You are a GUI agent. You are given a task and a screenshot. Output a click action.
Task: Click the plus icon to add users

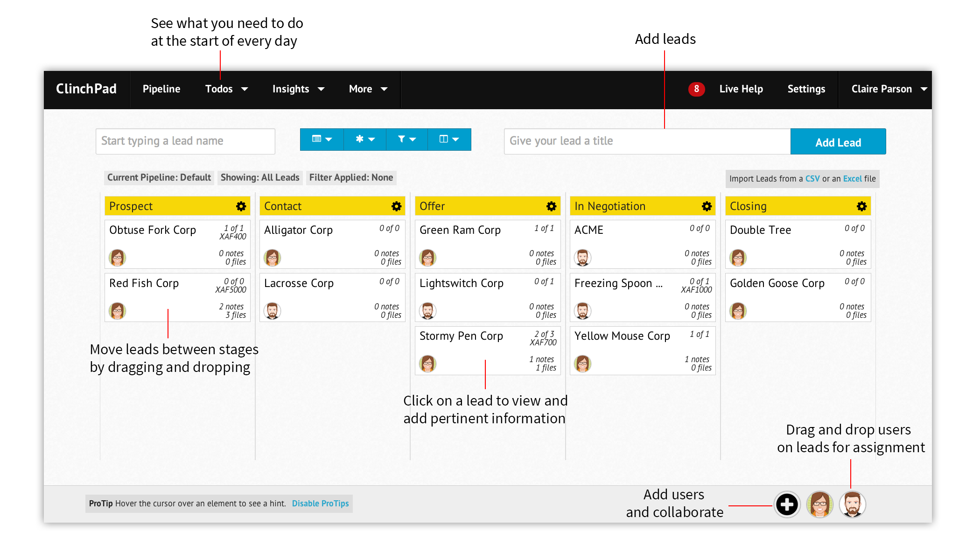[x=787, y=504]
